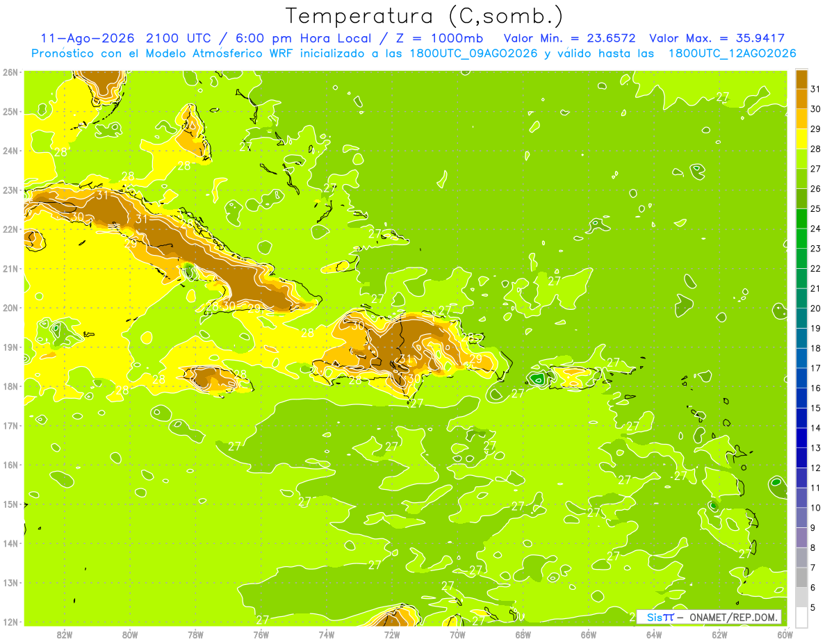Click the '70W' longitude axis label
Screen dimensions: 834x644
pyautogui.click(x=457, y=634)
